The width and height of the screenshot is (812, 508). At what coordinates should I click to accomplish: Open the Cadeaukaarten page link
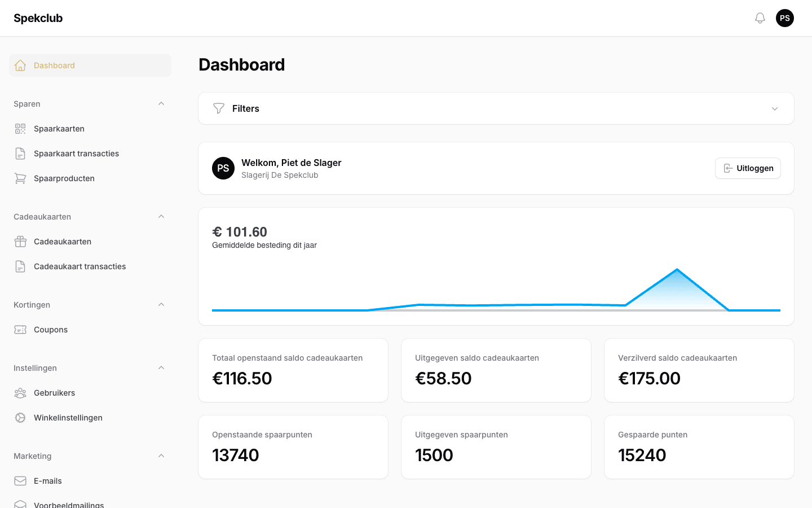[x=90, y=242]
